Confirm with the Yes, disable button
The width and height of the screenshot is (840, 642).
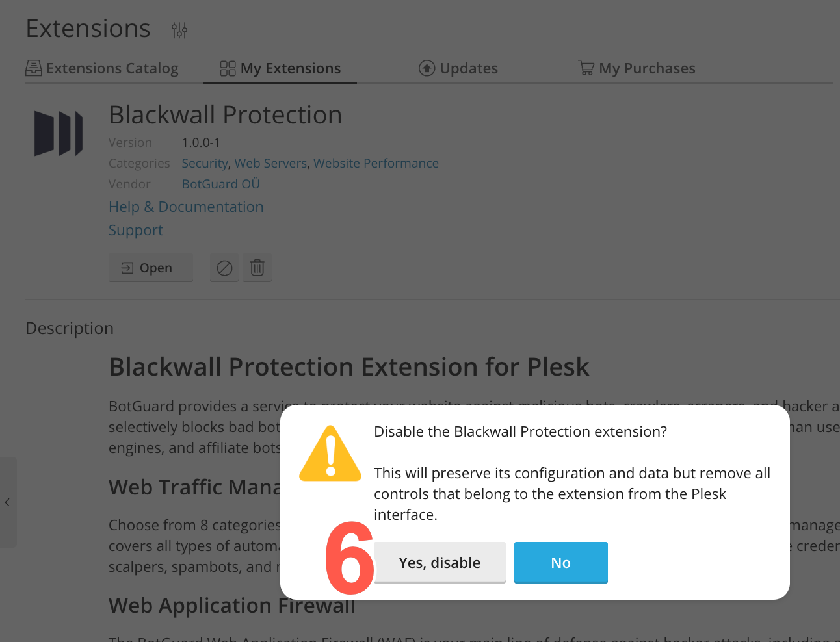pos(440,563)
